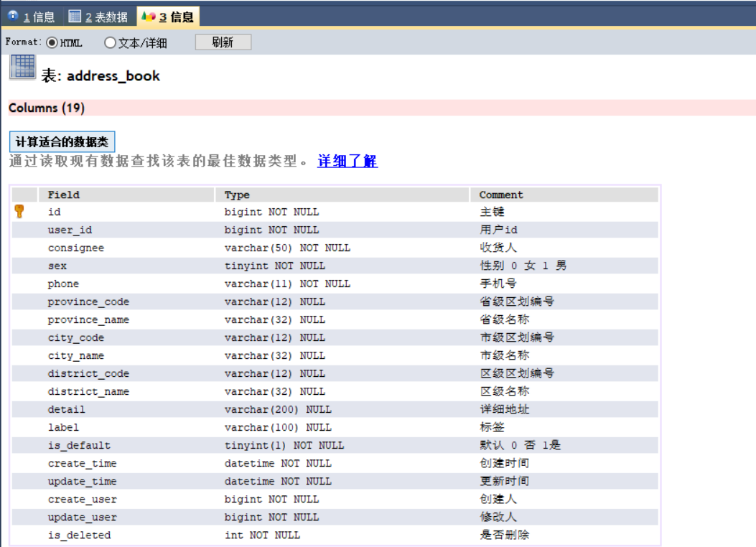Click type 'datetime NOT NULL' of create_time

click(278, 463)
